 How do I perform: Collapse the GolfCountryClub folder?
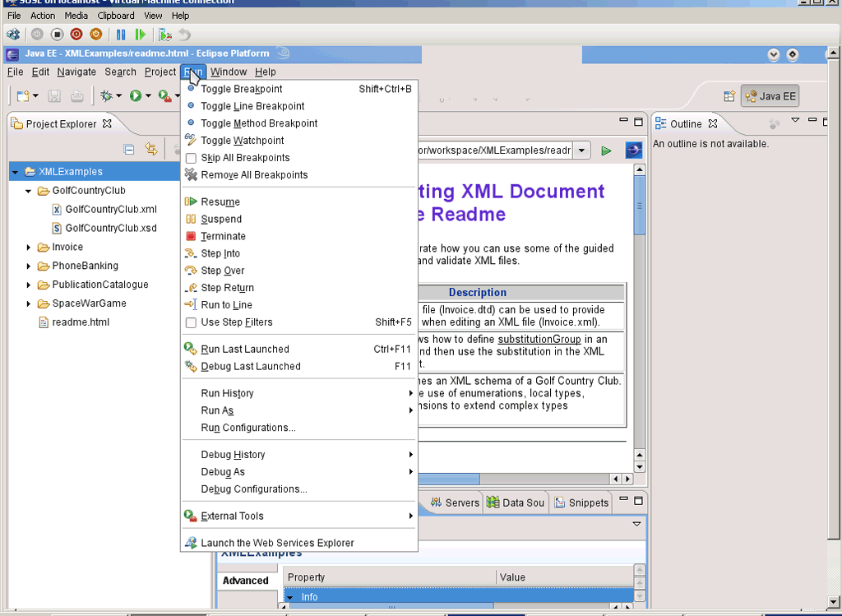[x=27, y=190]
